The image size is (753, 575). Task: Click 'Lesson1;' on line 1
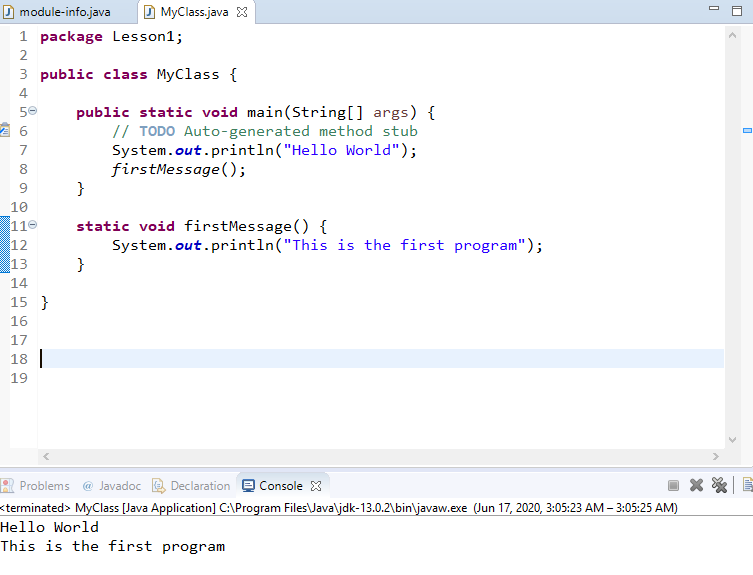pos(147,37)
